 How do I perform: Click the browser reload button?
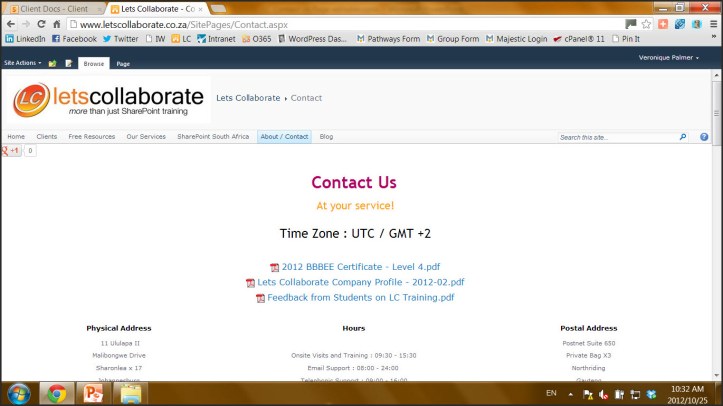(x=40, y=24)
